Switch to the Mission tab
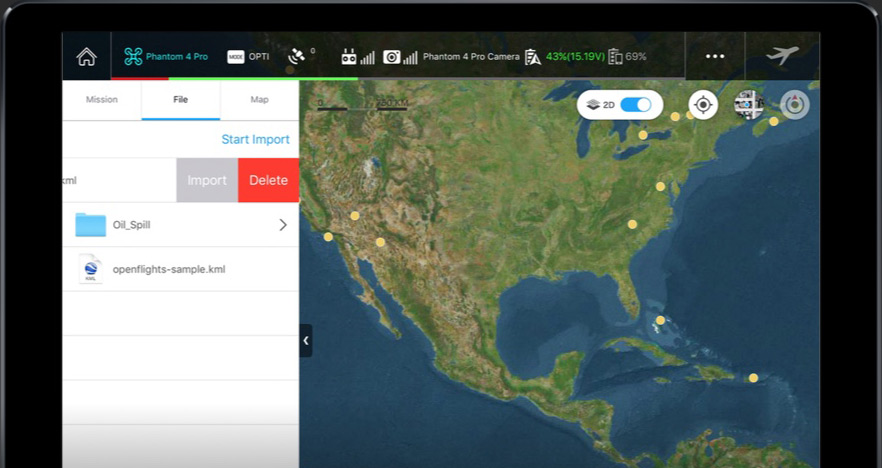The height and width of the screenshot is (468, 882). (x=102, y=100)
